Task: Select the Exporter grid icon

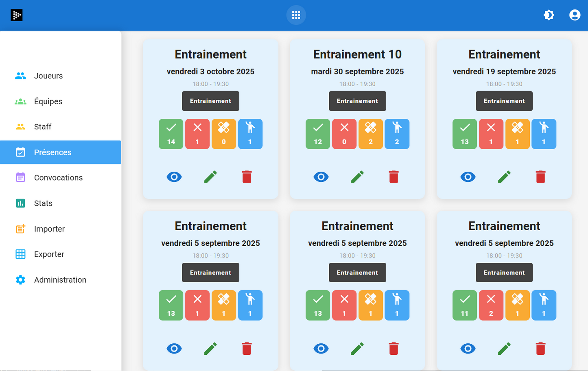Action: (20, 254)
